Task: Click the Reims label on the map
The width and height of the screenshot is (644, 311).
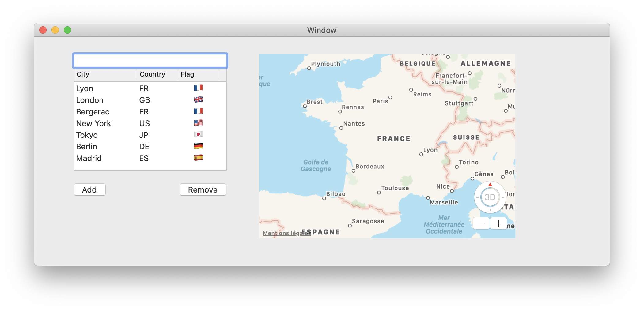Action: coord(422,94)
